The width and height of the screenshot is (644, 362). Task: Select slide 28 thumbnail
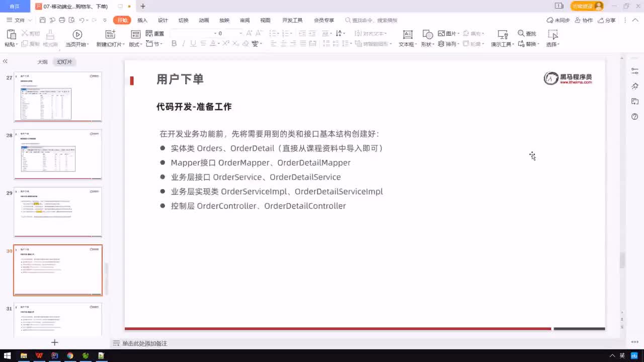pyautogui.click(x=58, y=154)
